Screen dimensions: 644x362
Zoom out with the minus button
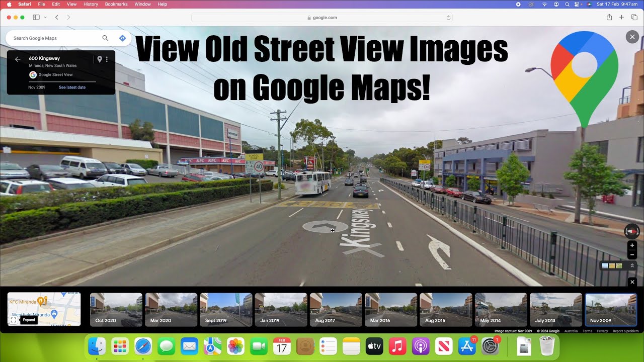pos(632,254)
